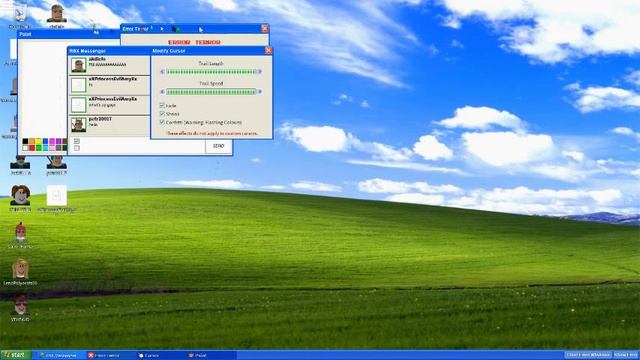Image resolution: width=640 pixels, height=360 pixels.
Task: Close the Error Terror window
Action: pyautogui.click(x=264, y=29)
